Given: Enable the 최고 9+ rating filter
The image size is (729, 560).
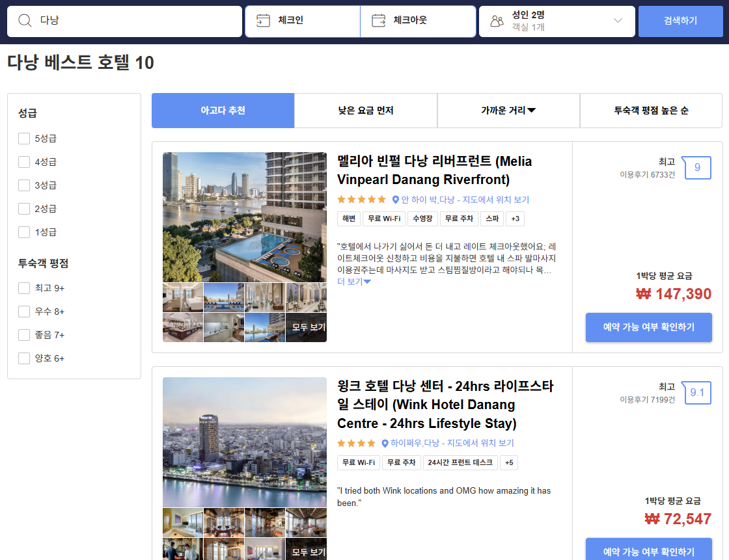Looking at the screenshot, I should pyautogui.click(x=24, y=288).
